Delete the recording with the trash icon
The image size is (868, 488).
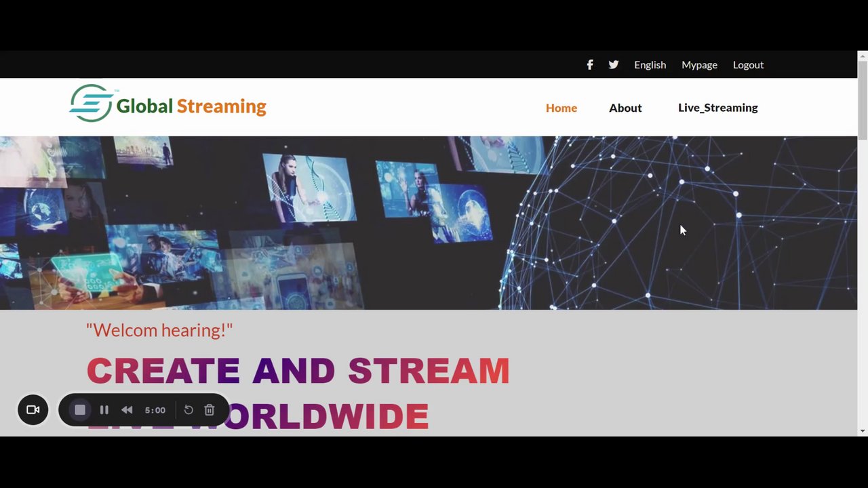tap(210, 409)
